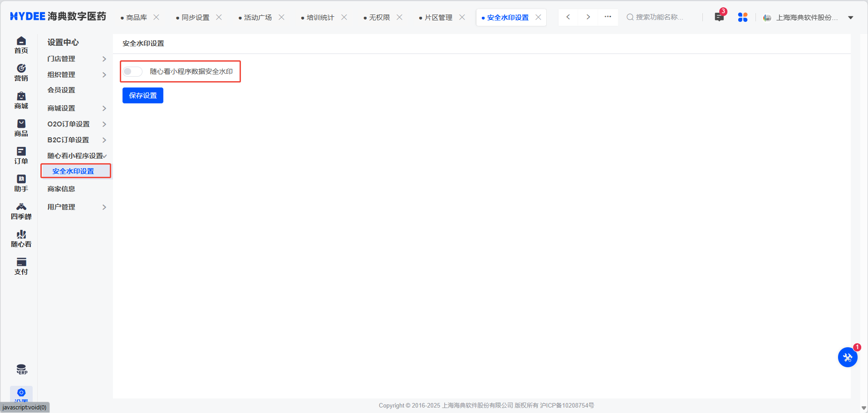Enable 随心看小程序数据安全水印 switch

[x=132, y=71]
